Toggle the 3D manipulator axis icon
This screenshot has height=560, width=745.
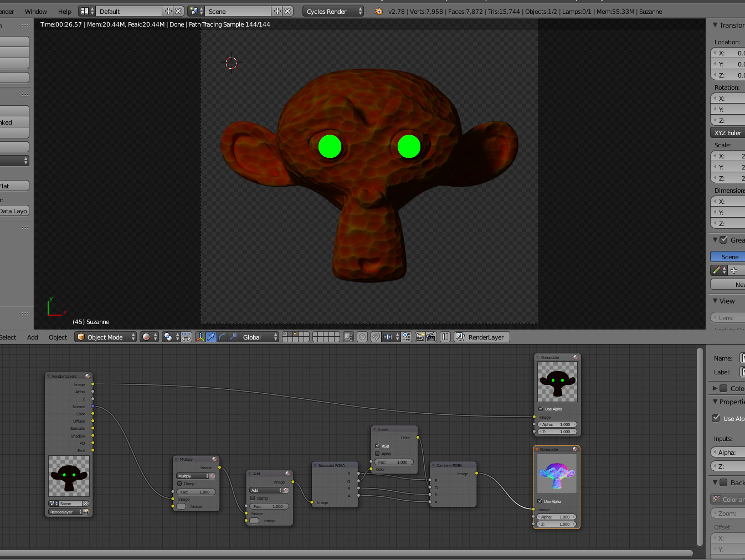coord(200,337)
